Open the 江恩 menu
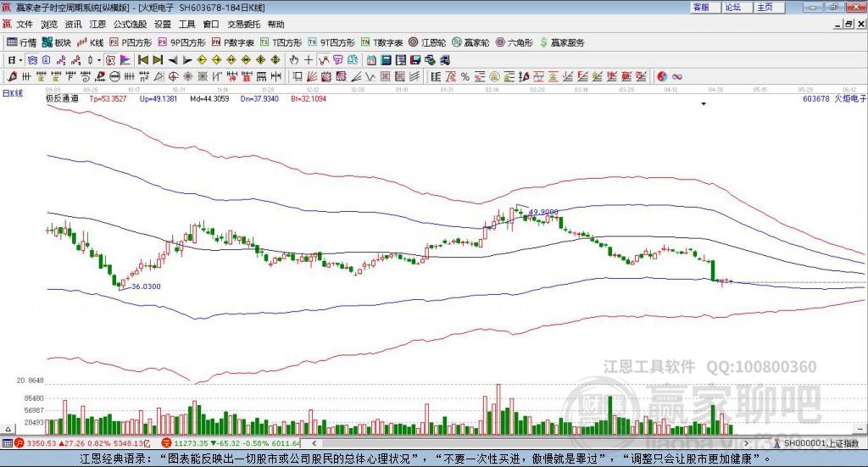 pos(97,25)
